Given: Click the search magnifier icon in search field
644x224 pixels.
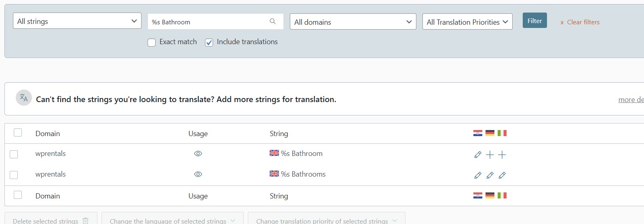Looking at the screenshot, I should tap(273, 21).
